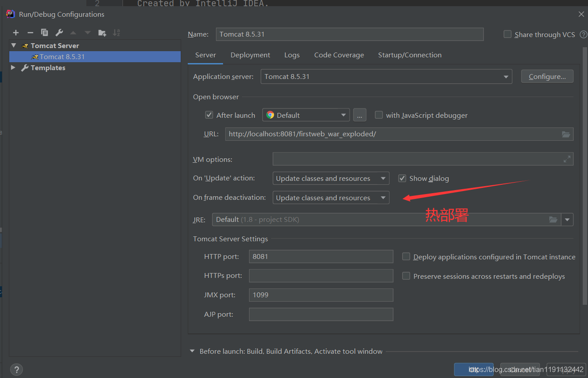Open On 'Update' action dropdown
The image size is (588, 378).
331,179
